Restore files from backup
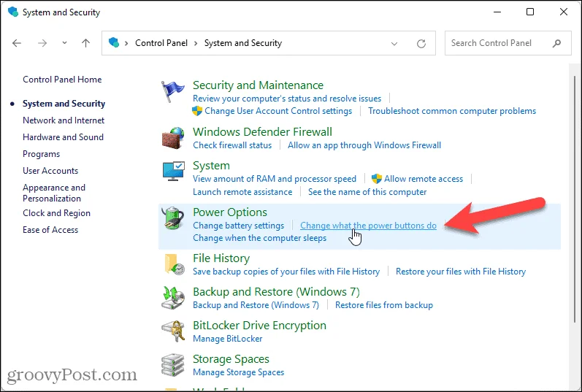This screenshot has height=392, width=582. 384,305
